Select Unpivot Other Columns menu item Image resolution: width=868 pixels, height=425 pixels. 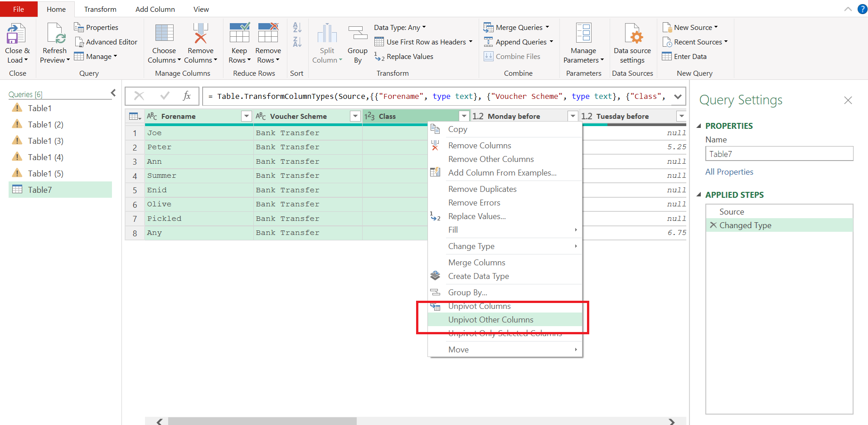pos(505,320)
